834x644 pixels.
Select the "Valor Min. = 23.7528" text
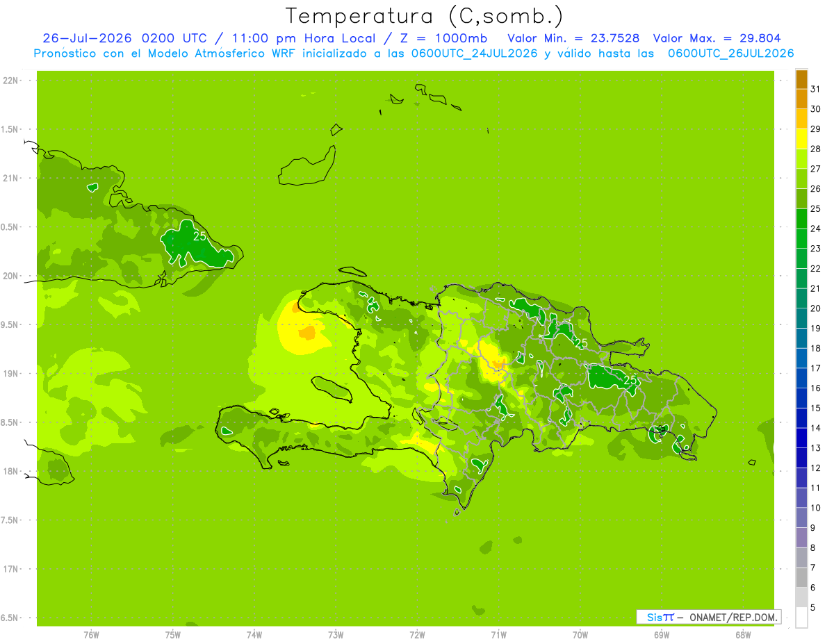pyautogui.click(x=574, y=38)
